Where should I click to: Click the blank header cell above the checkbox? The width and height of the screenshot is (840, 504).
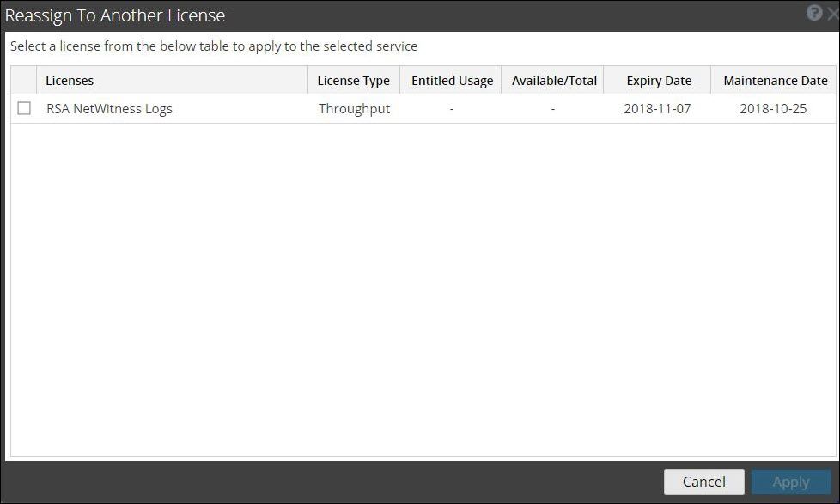[x=24, y=81]
